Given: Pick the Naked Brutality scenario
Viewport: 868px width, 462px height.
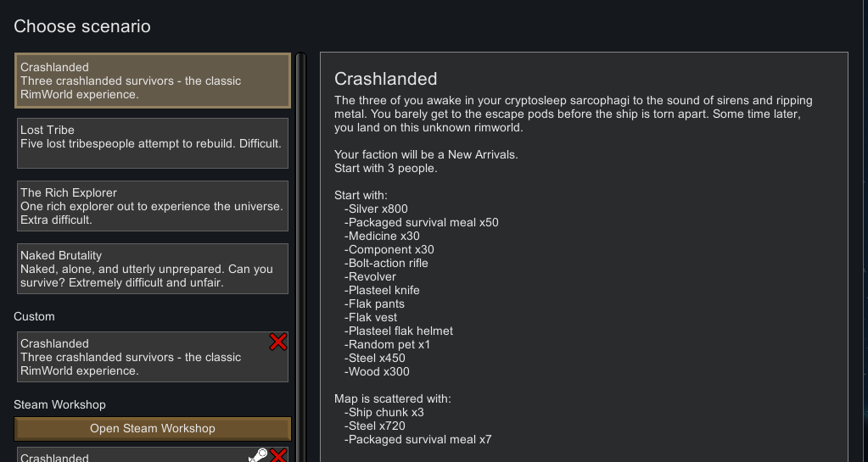Looking at the screenshot, I should click(x=153, y=269).
